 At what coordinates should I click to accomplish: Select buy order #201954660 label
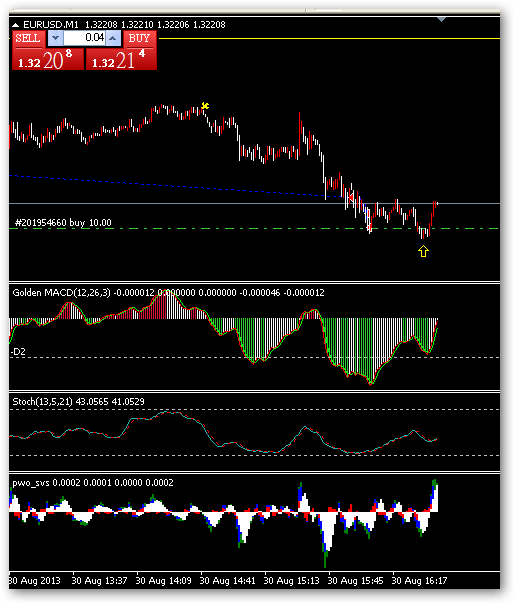(63, 223)
